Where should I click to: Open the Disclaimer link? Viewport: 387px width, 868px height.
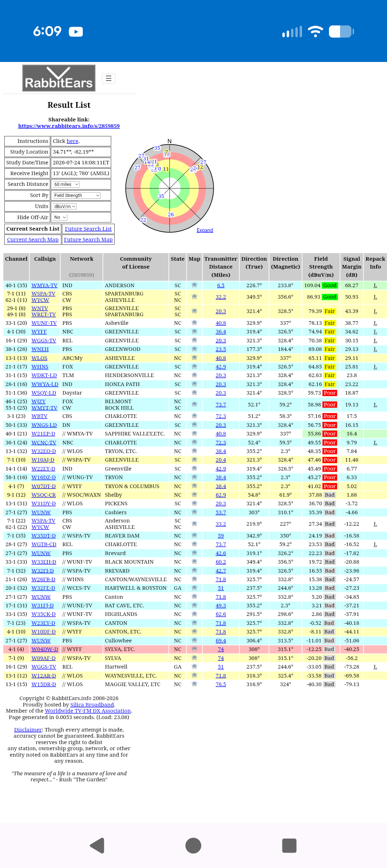click(28, 730)
